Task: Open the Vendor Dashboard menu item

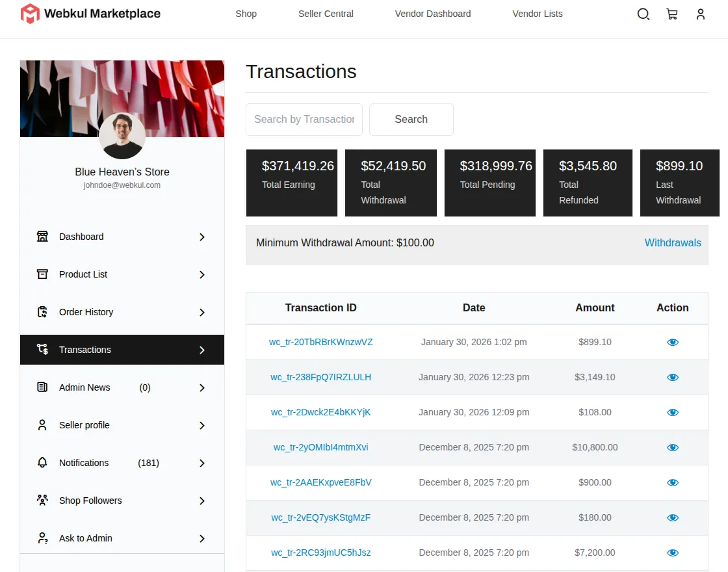Action: (x=432, y=14)
